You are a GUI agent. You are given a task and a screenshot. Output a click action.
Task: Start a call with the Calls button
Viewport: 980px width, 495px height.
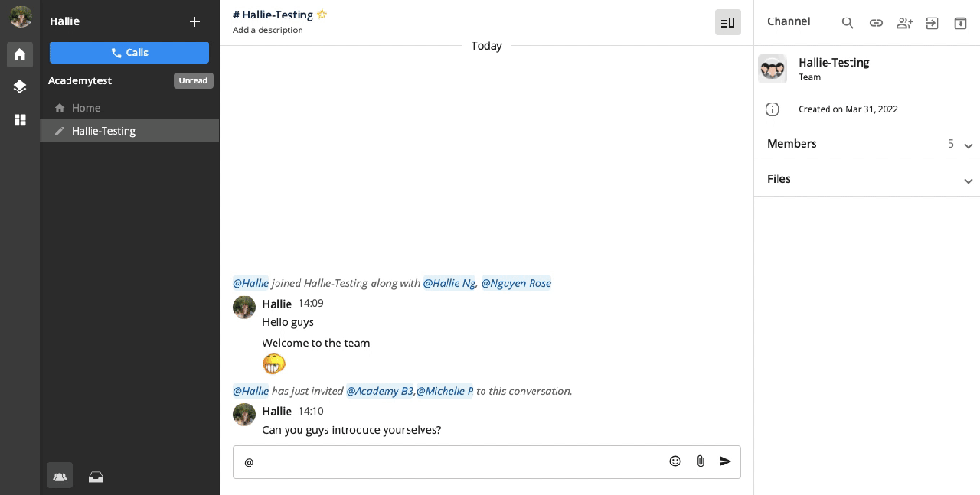click(129, 53)
